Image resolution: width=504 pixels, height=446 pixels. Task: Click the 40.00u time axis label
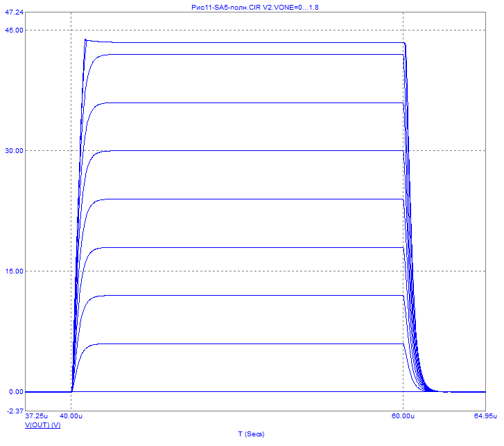[x=71, y=416]
